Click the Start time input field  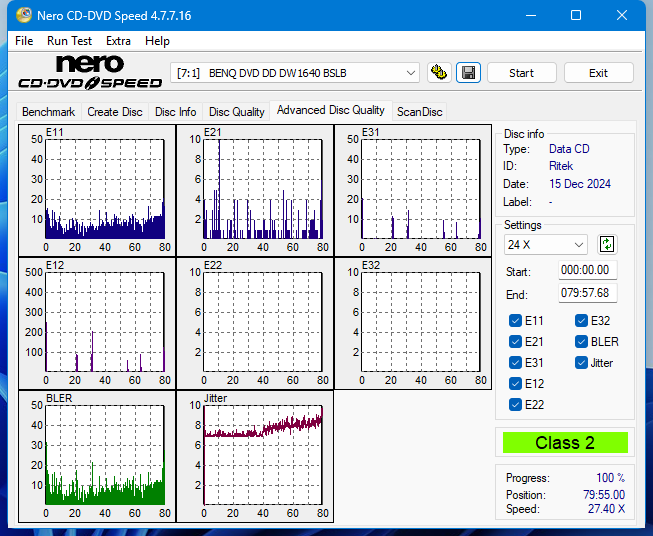pyautogui.click(x=588, y=270)
